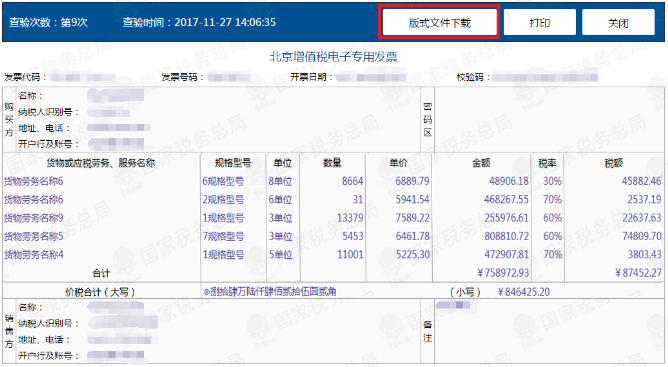The image size is (668, 367).
Task: Click the quantity value 13379
Action: click(x=350, y=218)
